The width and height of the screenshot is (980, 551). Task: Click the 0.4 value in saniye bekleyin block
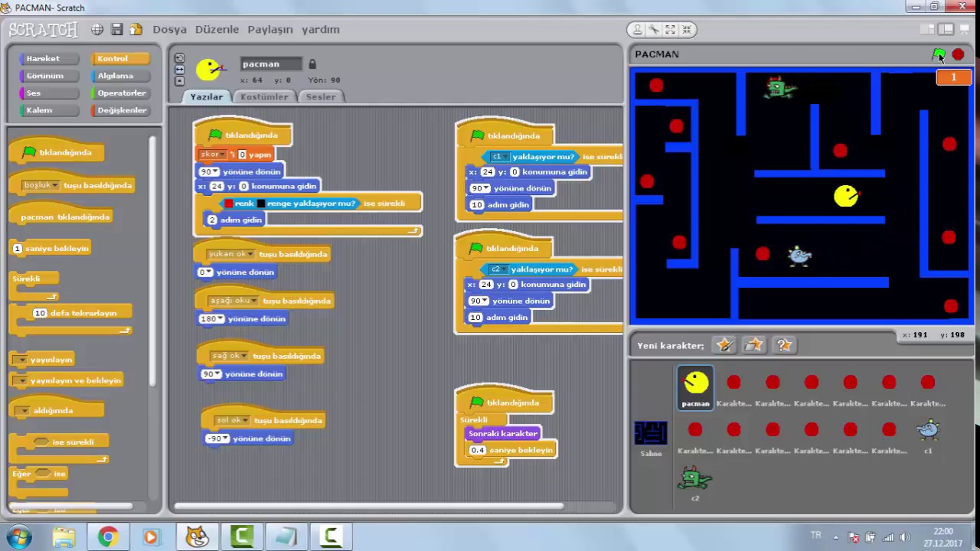[x=479, y=450]
